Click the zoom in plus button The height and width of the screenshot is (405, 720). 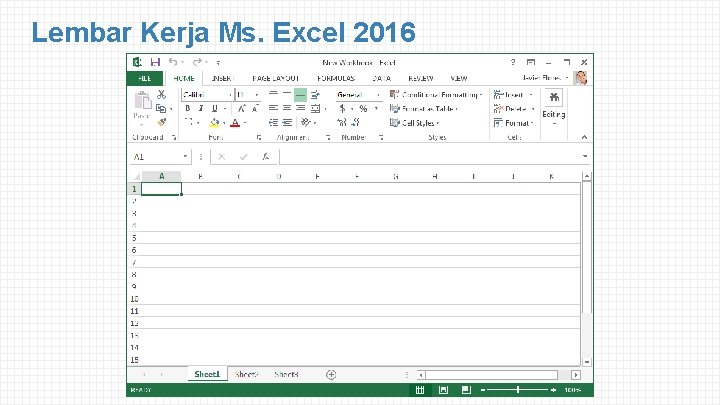(553, 390)
